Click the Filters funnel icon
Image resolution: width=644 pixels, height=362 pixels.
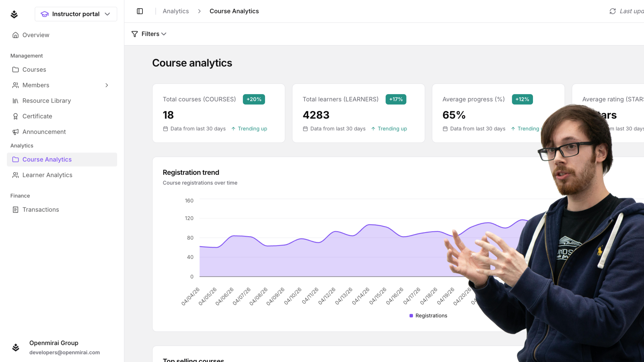pyautogui.click(x=134, y=34)
